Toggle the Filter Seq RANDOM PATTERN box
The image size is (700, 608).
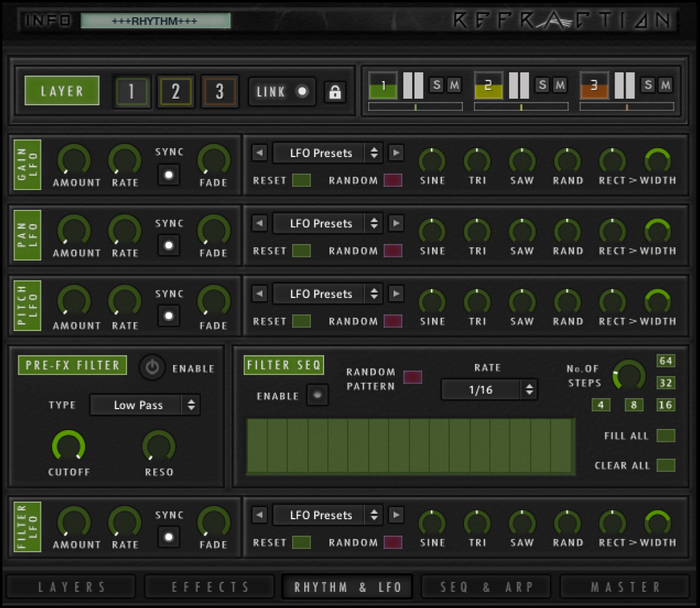tap(412, 377)
